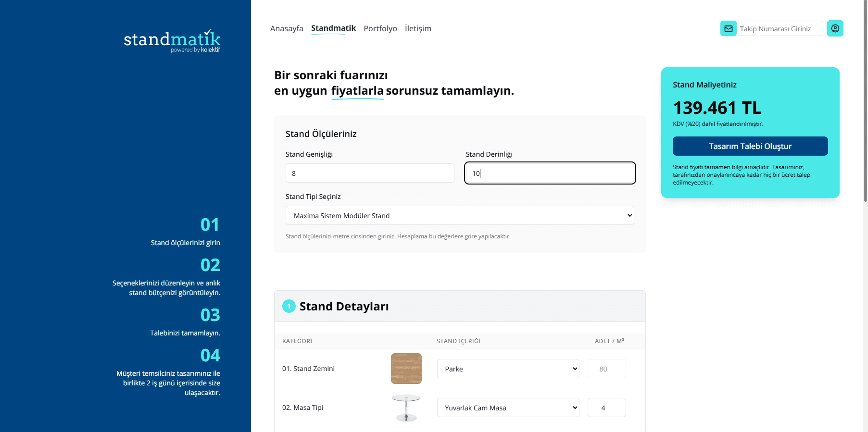Screen dimensions: 868x432
Task: Click the '01. Stand Zemini' row label
Action: tap(308, 369)
